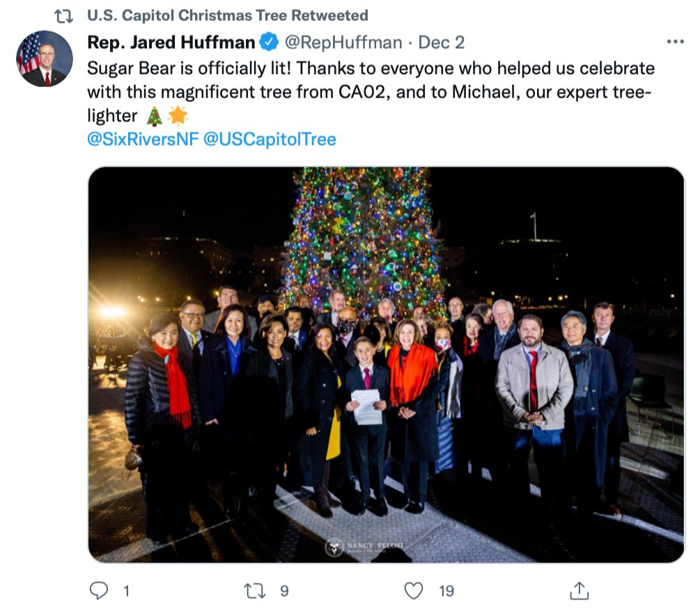This screenshot has width=700, height=614.
Task: Visit the @USCapitolTree mention
Action: (270, 139)
